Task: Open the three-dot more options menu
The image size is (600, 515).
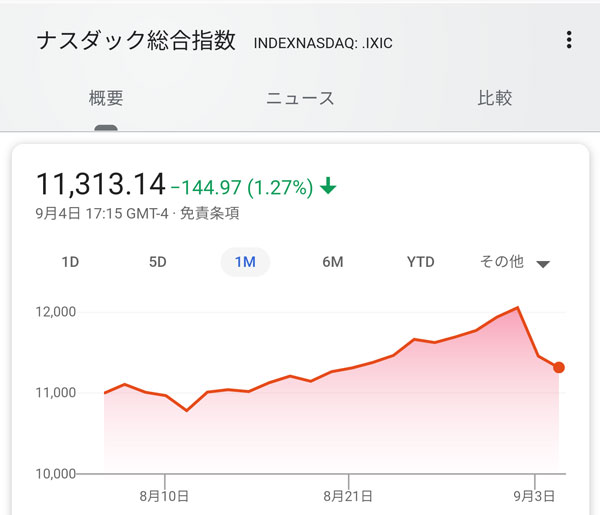Action: click(569, 40)
